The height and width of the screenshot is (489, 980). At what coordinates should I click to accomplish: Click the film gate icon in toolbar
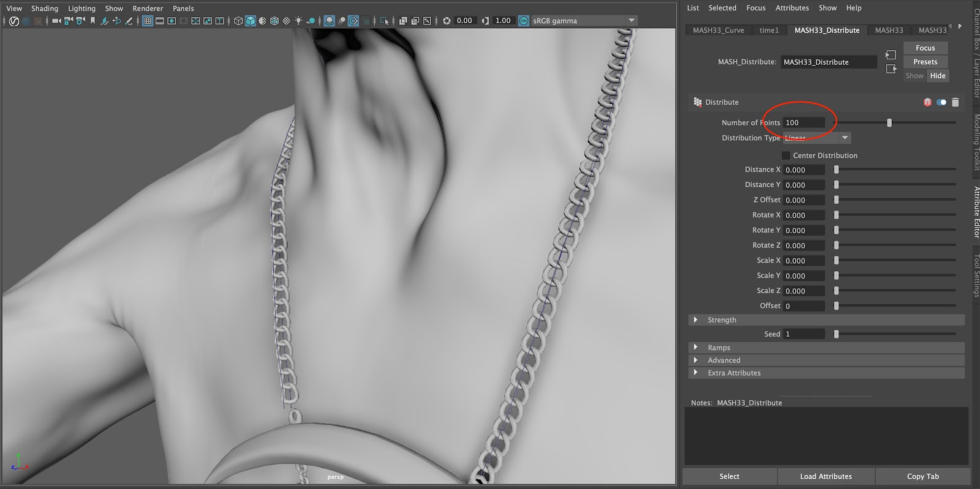coord(160,21)
